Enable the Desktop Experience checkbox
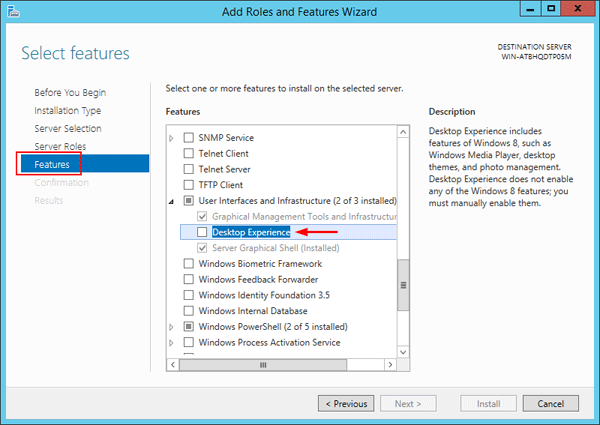 click(x=203, y=232)
